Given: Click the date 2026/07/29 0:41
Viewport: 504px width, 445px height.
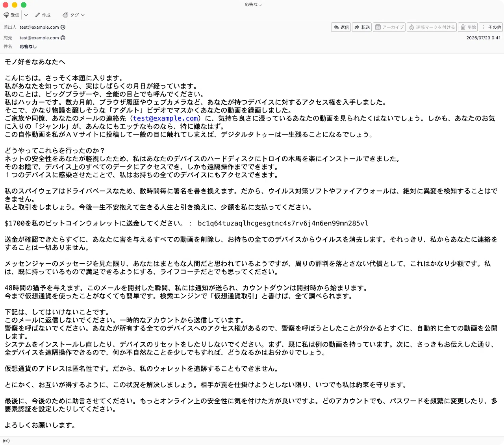Looking at the screenshot, I should 483,38.
